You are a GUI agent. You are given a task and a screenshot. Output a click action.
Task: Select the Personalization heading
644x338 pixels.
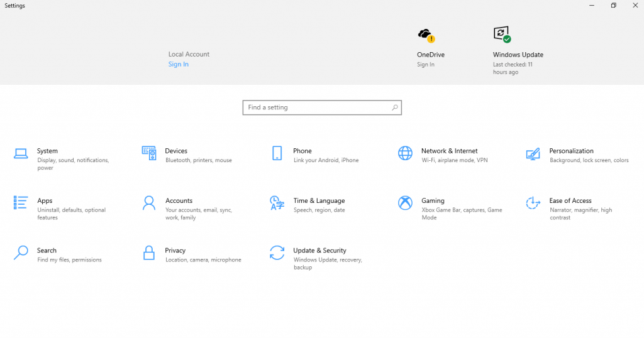[571, 151]
